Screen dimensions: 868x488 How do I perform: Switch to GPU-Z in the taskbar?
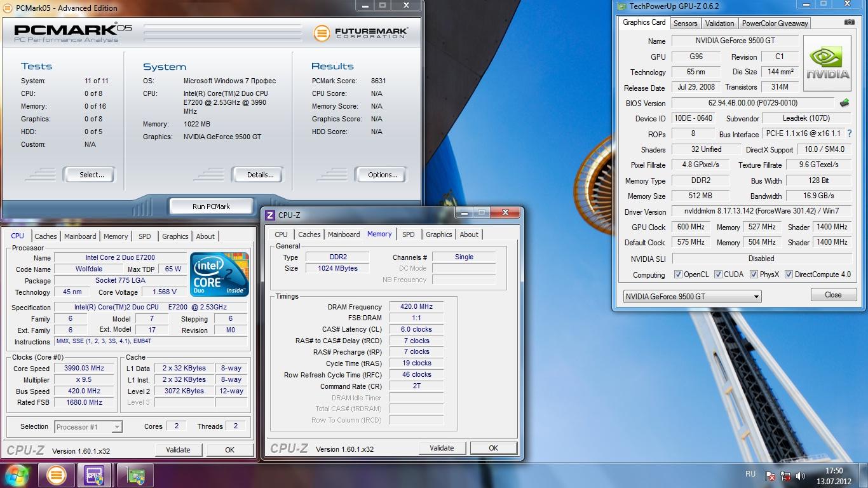(135, 475)
